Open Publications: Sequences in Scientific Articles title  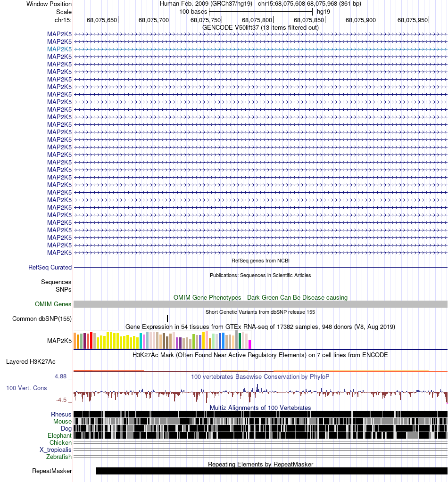(260, 276)
